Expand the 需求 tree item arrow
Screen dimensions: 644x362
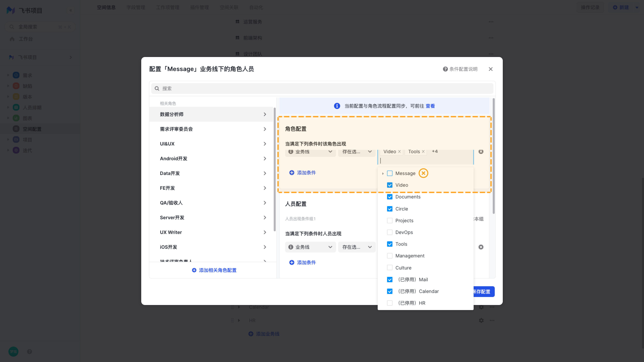(x=8, y=75)
